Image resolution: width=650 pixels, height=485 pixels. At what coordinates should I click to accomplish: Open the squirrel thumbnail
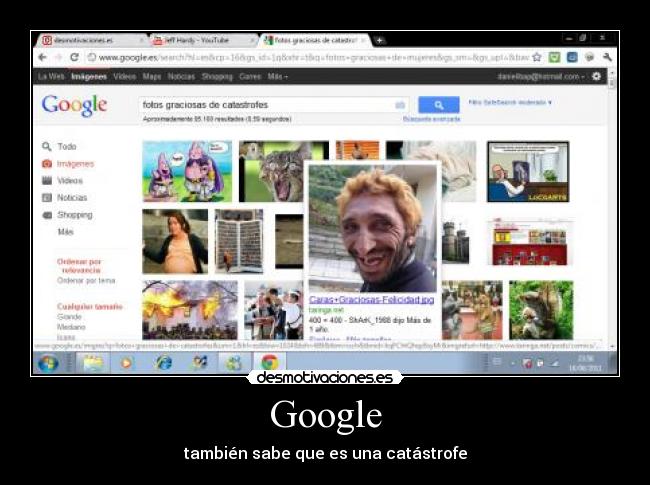[x=541, y=310]
